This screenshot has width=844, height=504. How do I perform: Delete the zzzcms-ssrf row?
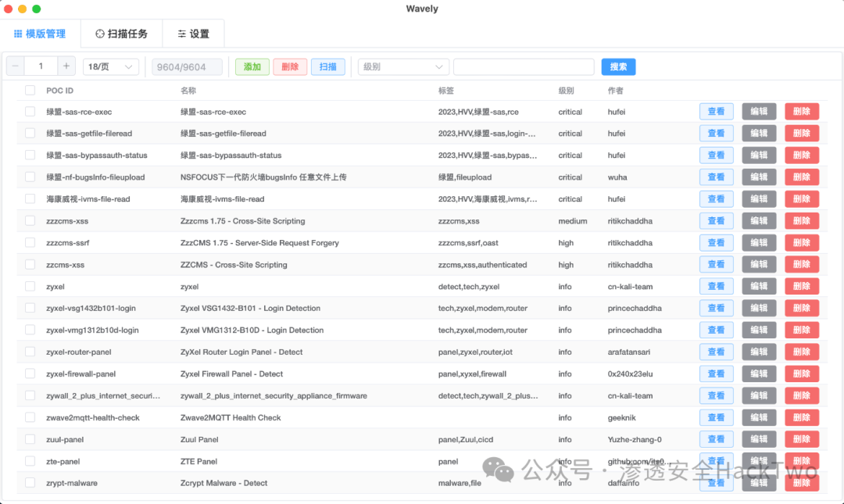802,242
